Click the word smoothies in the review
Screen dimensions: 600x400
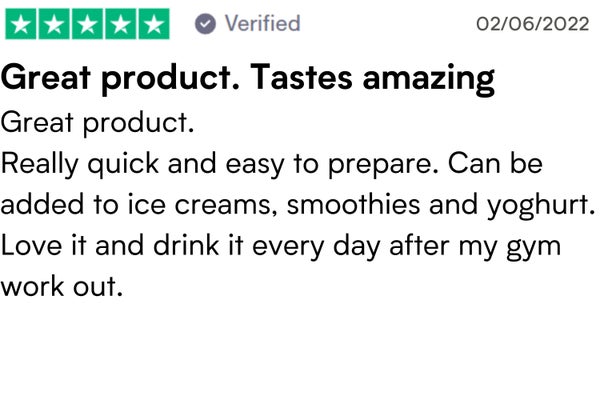353,204
